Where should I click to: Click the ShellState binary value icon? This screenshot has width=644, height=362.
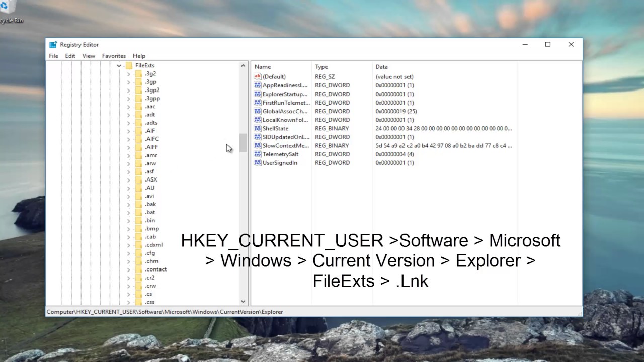[258, 128]
